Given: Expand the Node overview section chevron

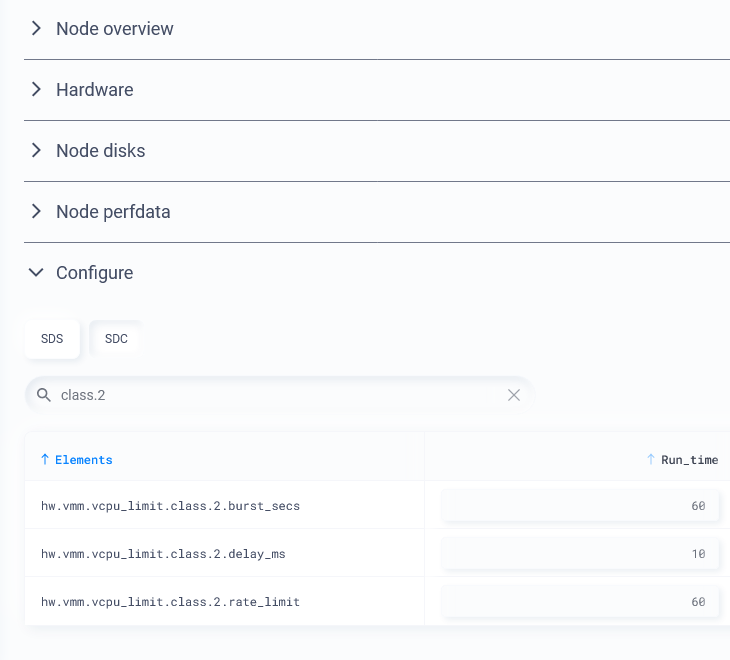Looking at the screenshot, I should pos(36,29).
